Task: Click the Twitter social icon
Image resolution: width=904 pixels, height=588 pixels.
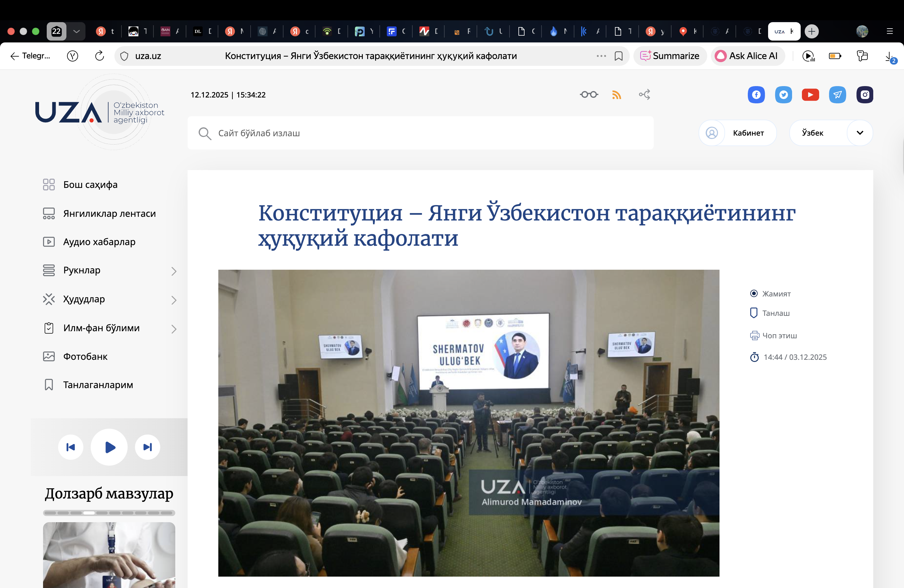Action: [783, 95]
